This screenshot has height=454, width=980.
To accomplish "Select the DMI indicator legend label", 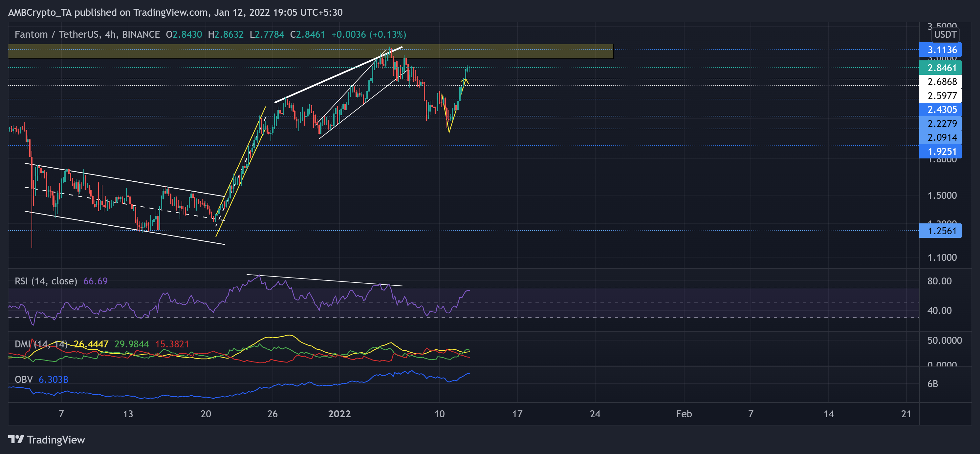I will tap(41, 344).
